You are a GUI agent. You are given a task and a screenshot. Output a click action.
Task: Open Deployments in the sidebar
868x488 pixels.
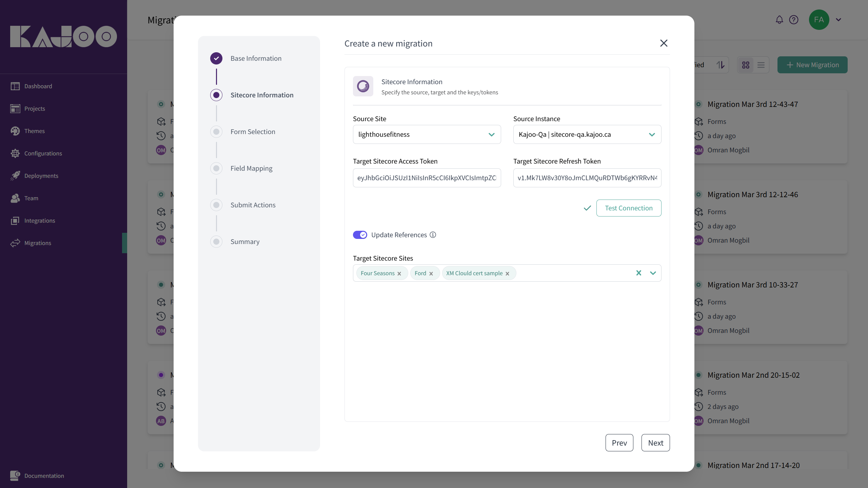pyautogui.click(x=41, y=176)
